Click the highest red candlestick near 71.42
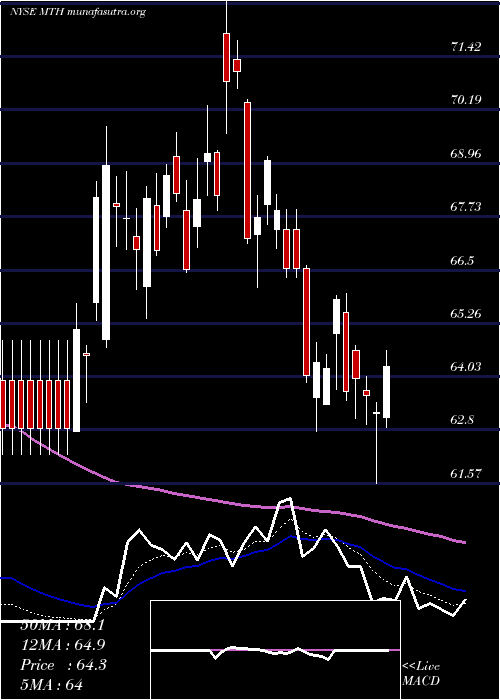Image resolution: width=500 pixels, height=700 pixels. click(226, 57)
